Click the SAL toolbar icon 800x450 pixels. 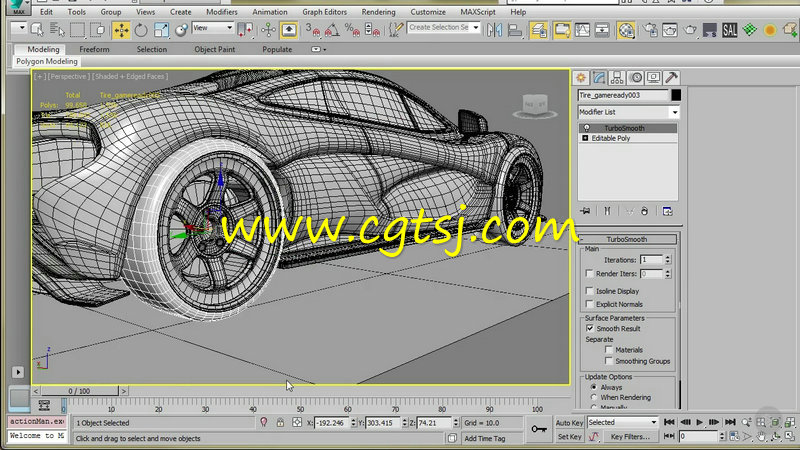click(x=730, y=30)
